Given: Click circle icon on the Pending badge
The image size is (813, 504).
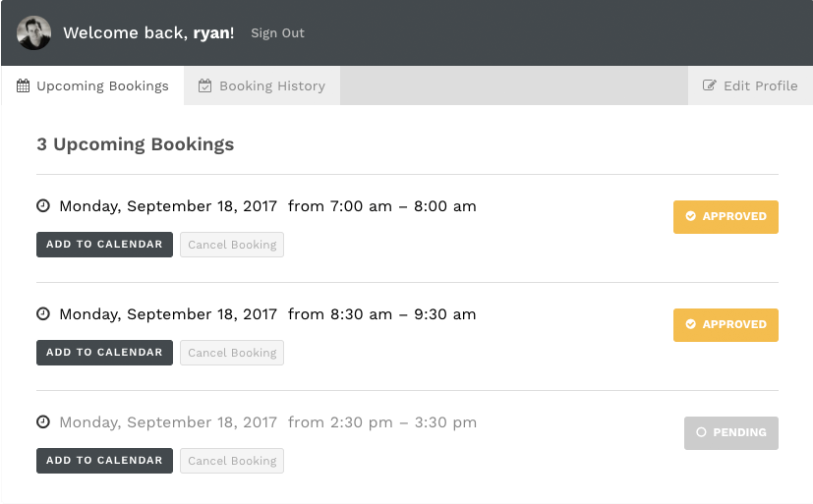Looking at the screenshot, I should 701,432.
